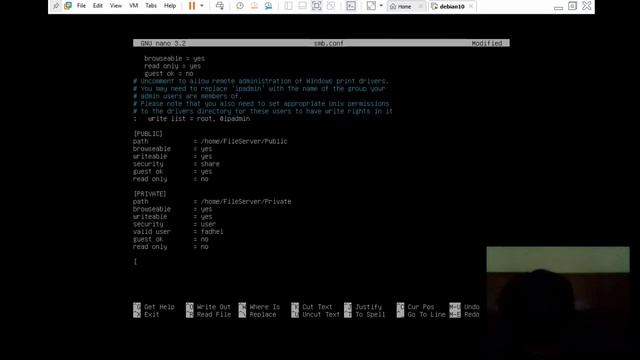Open the snapshot manager icon
This screenshot has height=360, width=640.
point(268,6)
